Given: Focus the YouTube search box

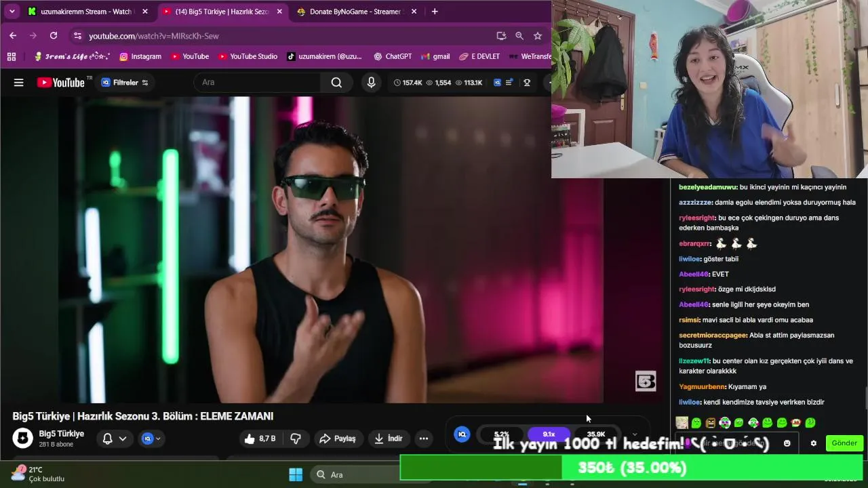Looking at the screenshot, I should tap(258, 83).
